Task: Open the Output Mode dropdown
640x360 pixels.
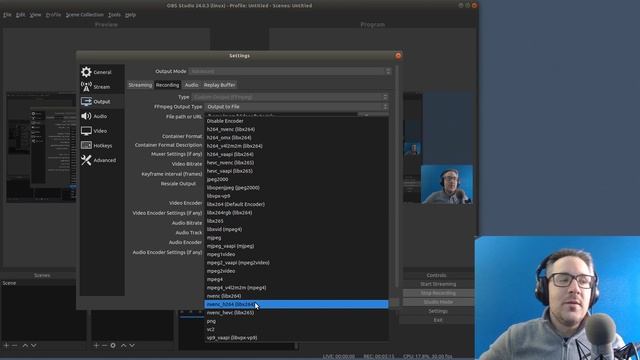Action: (290, 71)
